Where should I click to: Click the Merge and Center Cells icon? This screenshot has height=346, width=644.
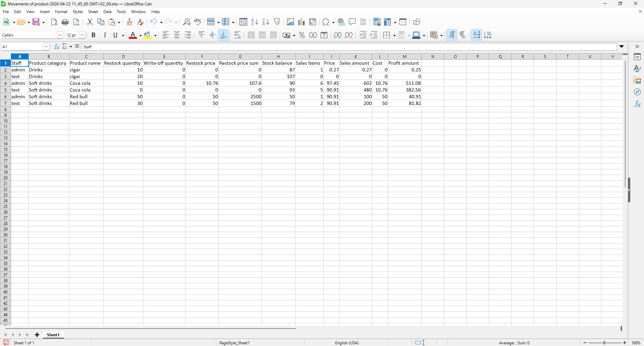pos(251,35)
